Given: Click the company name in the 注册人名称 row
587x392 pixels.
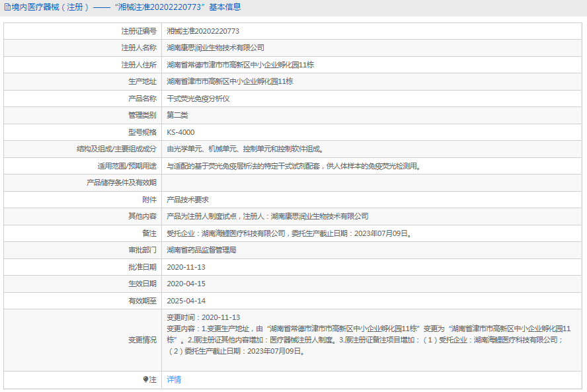Looking at the screenshot, I should point(215,48).
